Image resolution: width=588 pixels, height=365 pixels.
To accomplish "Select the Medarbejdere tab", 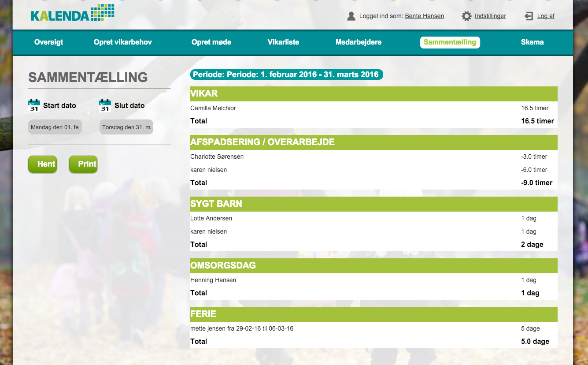I will (x=359, y=42).
